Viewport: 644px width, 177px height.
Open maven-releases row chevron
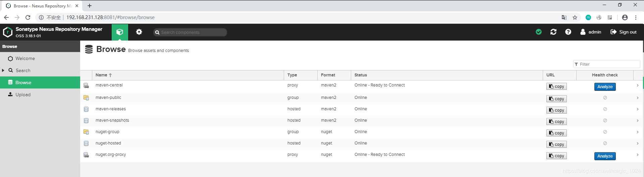(638, 109)
